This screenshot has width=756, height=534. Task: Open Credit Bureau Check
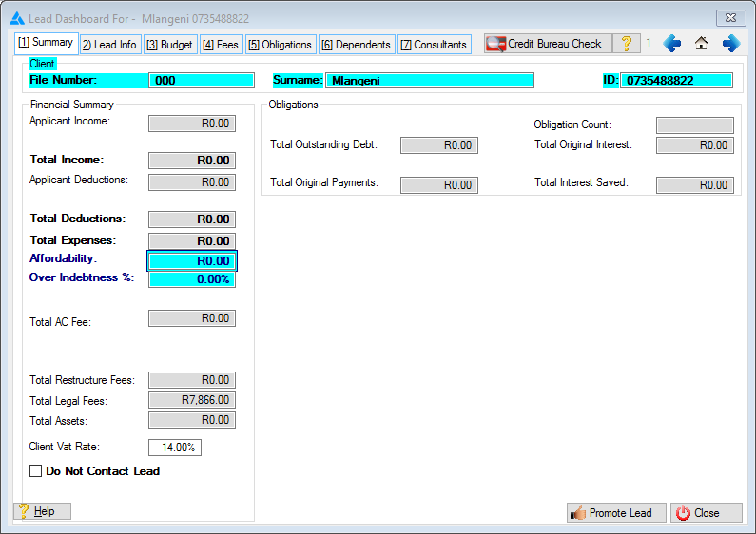[546, 44]
